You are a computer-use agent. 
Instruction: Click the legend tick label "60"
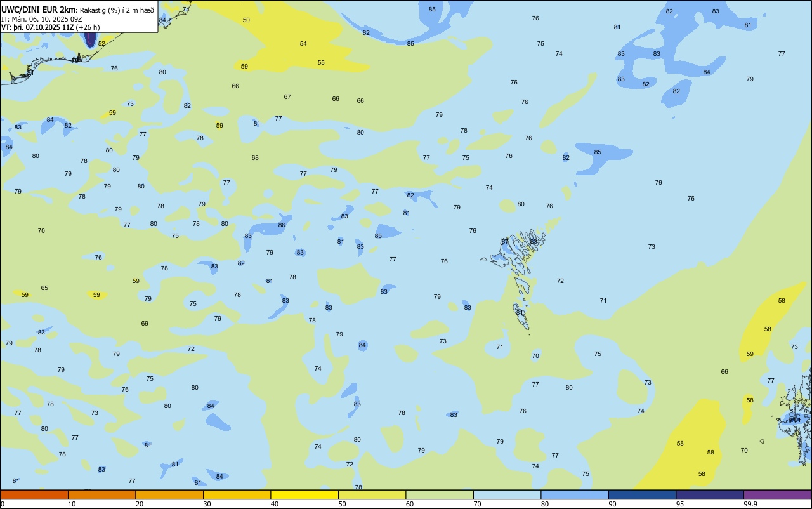[410, 504]
